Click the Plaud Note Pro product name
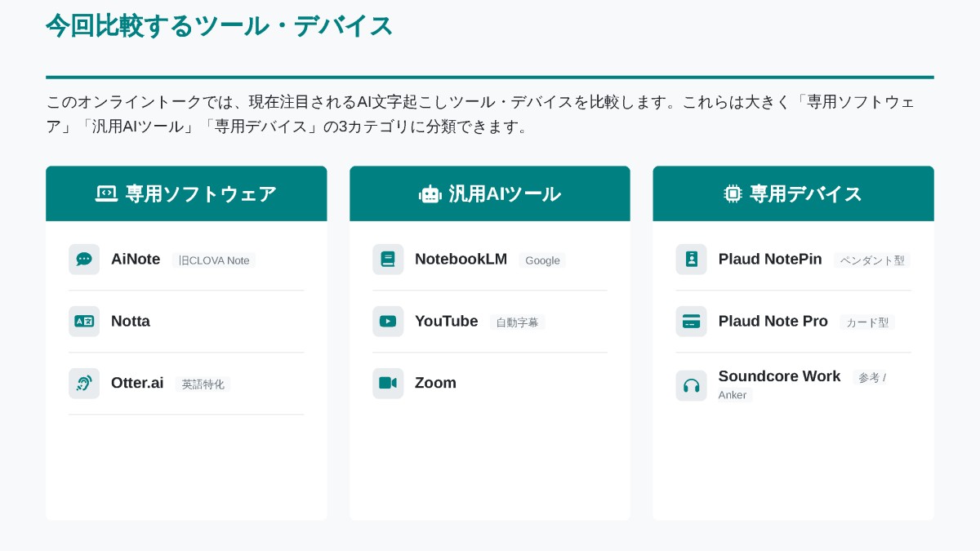Image resolution: width=980 pixels, height=551 pixels. pos(773,322)
